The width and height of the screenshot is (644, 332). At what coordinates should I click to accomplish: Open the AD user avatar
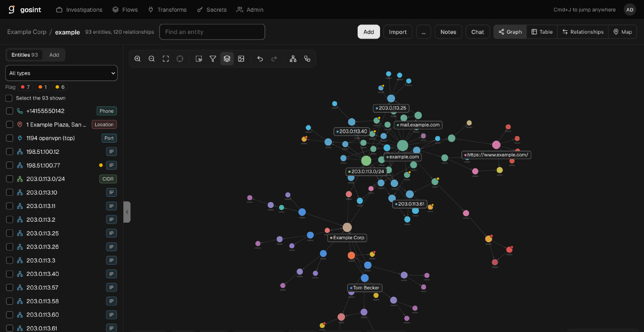coord(630,9)
